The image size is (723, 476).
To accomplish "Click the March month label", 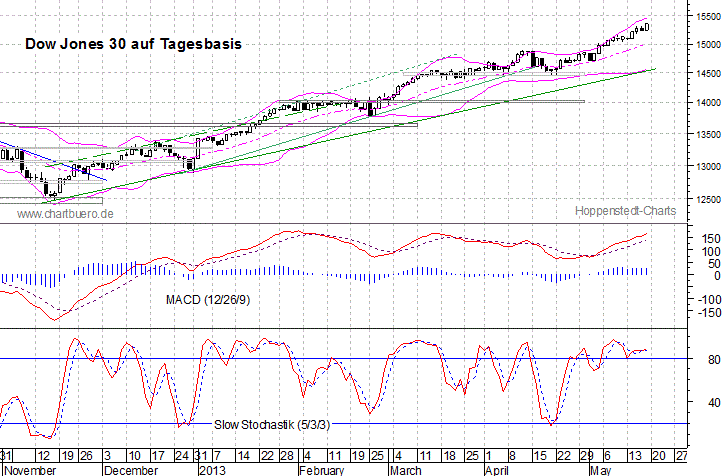I will pyautogui.click(x=406, y=470).
